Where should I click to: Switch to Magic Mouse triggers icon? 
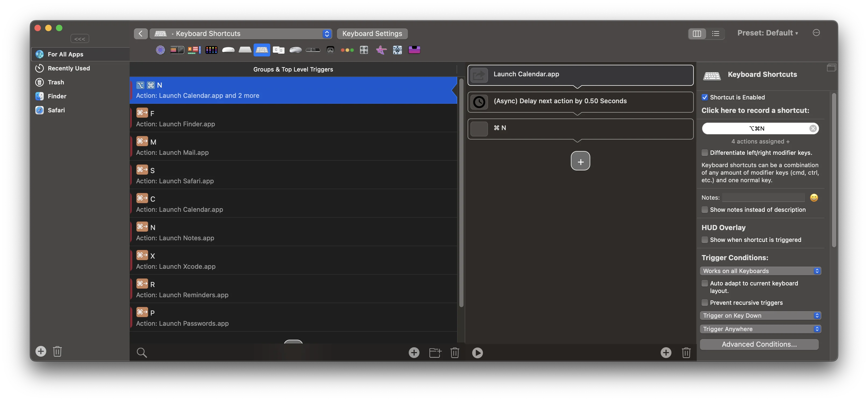228,50
